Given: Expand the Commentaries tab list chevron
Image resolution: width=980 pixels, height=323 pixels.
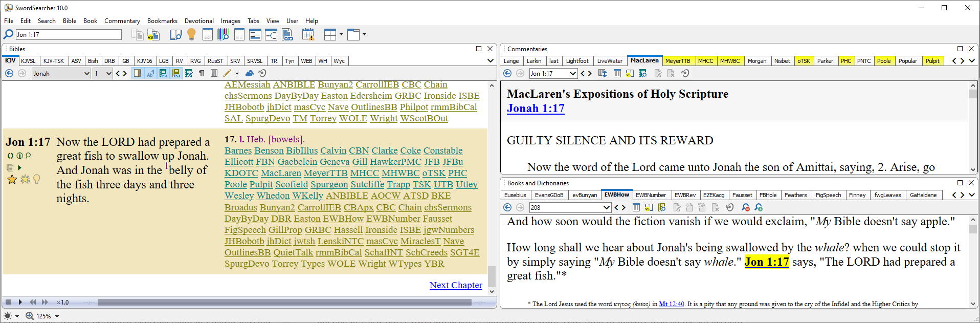Looking at the screenshot, I should [972, 61].
